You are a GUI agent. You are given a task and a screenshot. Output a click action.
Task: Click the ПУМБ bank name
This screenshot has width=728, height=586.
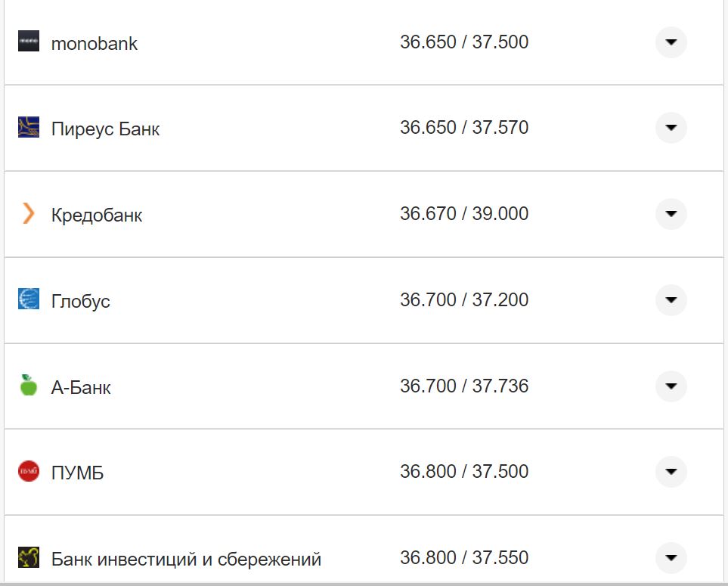[78, 473]
